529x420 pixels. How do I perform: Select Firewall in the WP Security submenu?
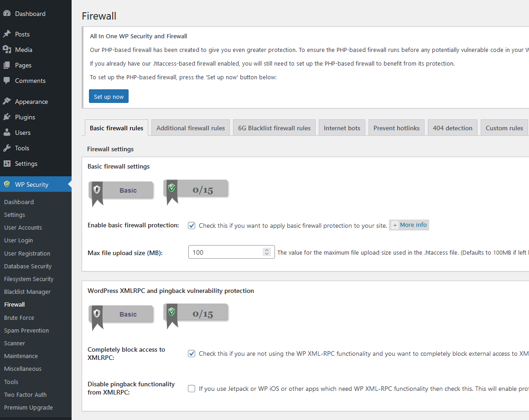(15, 304)
